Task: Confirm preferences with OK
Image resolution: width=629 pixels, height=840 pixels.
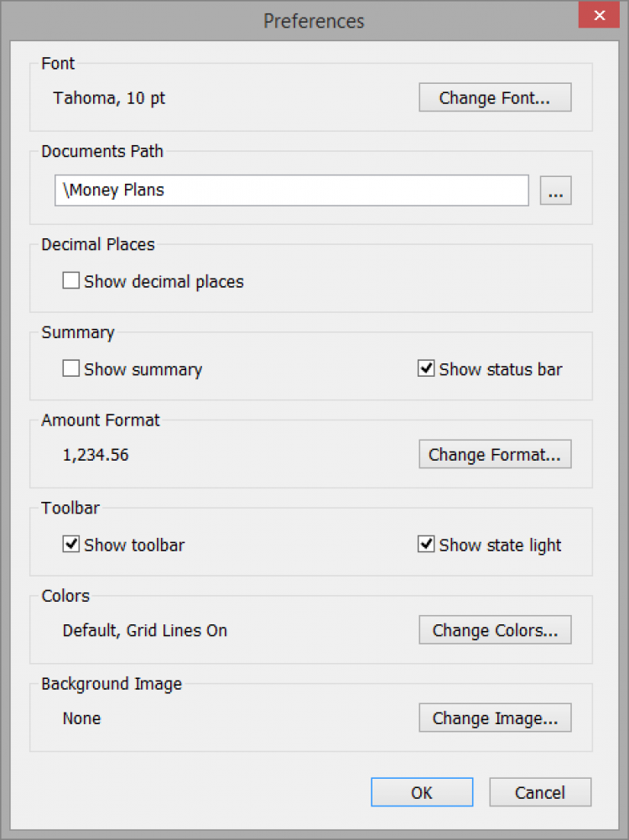Action: tap(422, 792)
